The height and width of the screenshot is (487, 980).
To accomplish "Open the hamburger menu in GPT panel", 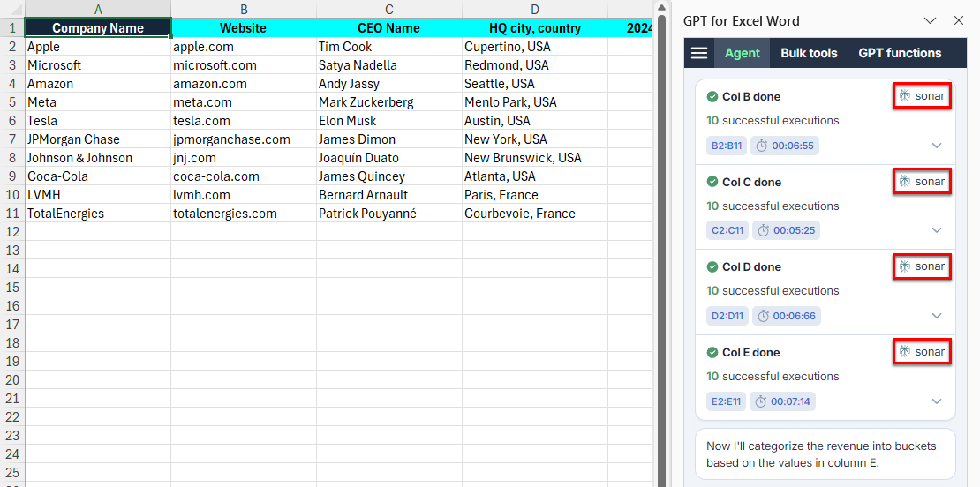I will [x=699, y=53].
